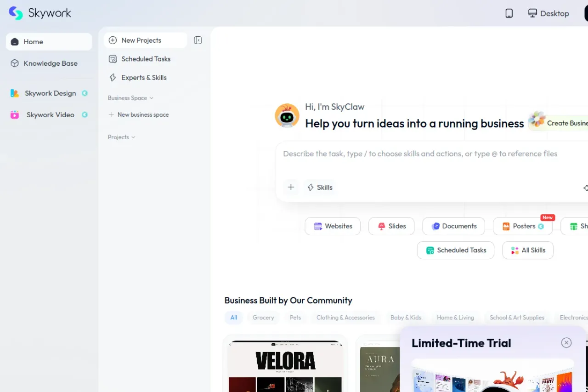588x392 pixels.
Task: Add a New business space
Action: [138, 115]
